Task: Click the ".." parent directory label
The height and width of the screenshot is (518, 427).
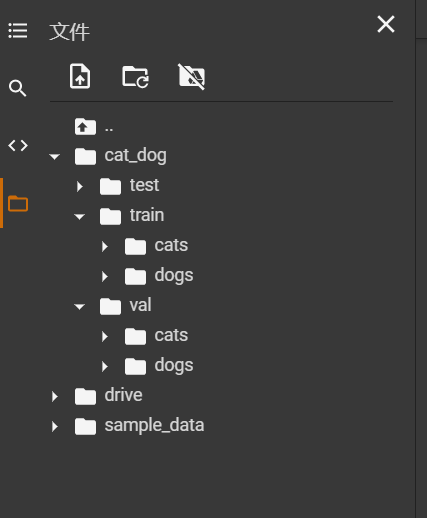Action: click(x=109, y=130)
